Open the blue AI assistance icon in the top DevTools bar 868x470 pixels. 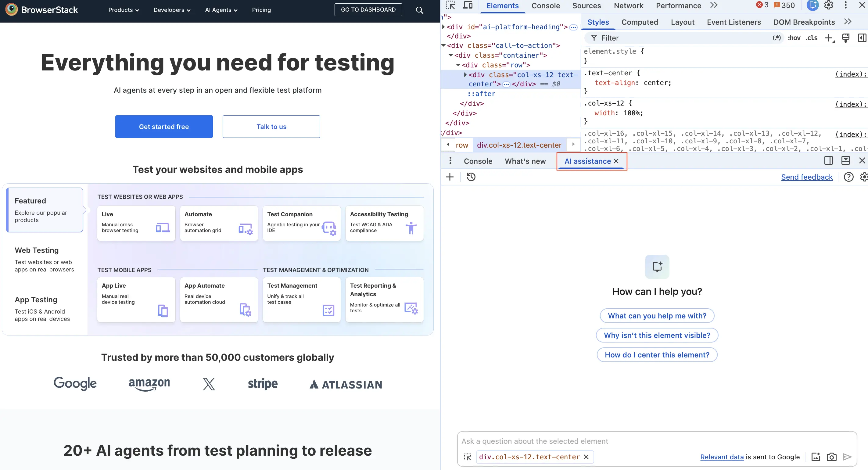click(x=812, y=5)
